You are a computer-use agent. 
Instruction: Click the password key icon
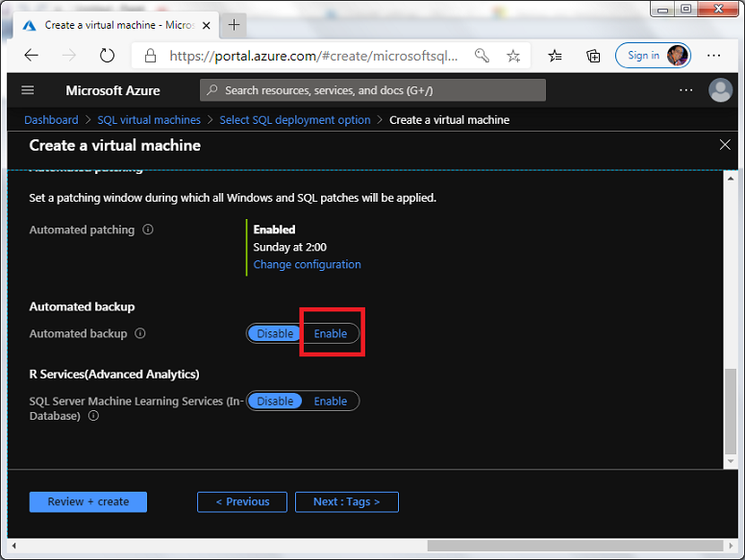(482, 56)
